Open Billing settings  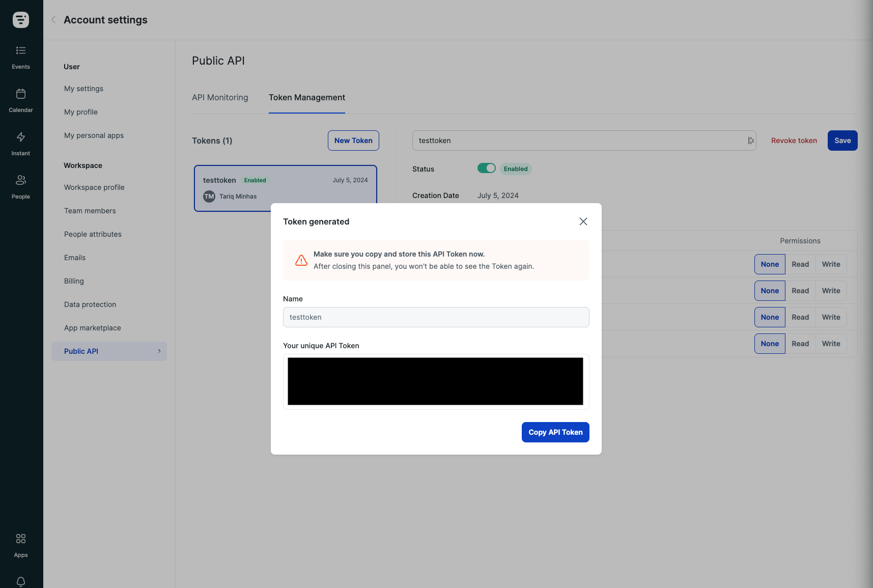coord(74,281)
